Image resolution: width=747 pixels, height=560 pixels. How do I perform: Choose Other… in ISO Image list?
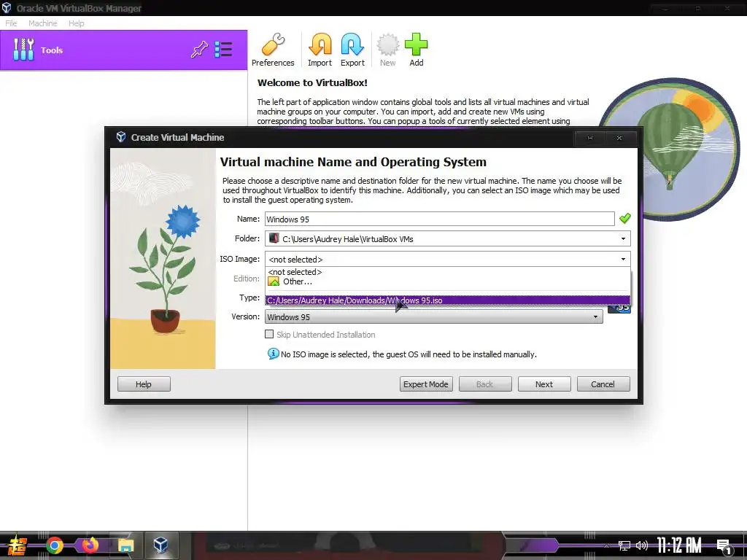click(448, 281)
